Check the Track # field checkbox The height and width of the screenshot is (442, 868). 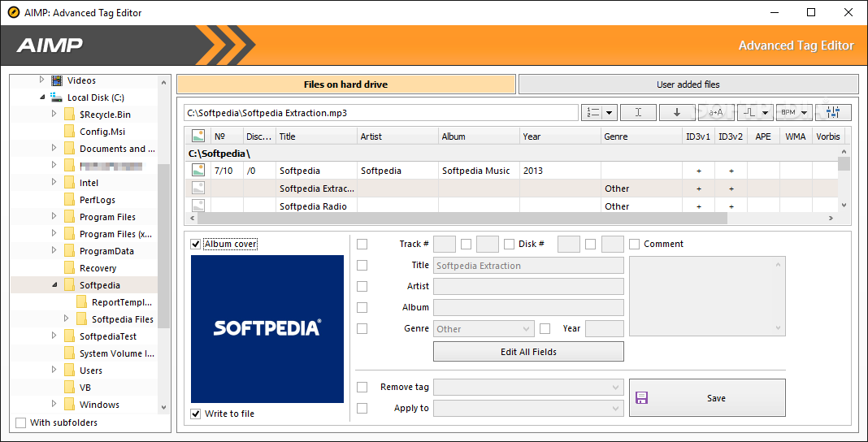click(362, 244)
